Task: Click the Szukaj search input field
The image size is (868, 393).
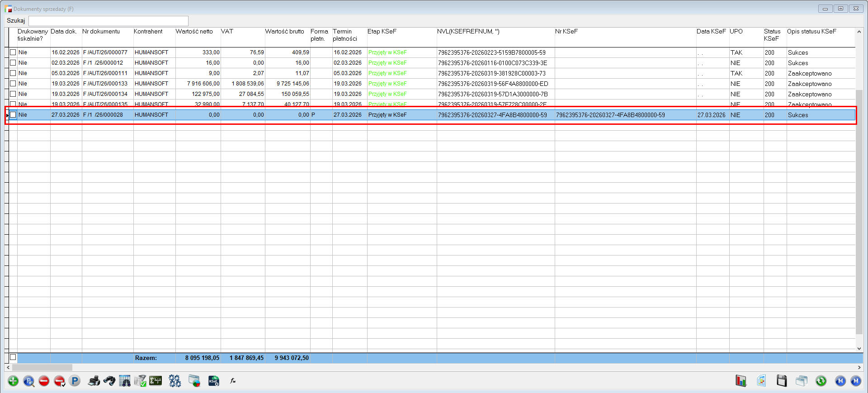Action: 108,21
